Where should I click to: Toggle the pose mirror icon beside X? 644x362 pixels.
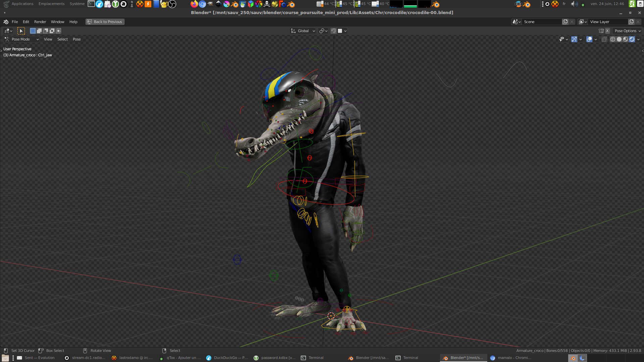click(x=601, y=31)
